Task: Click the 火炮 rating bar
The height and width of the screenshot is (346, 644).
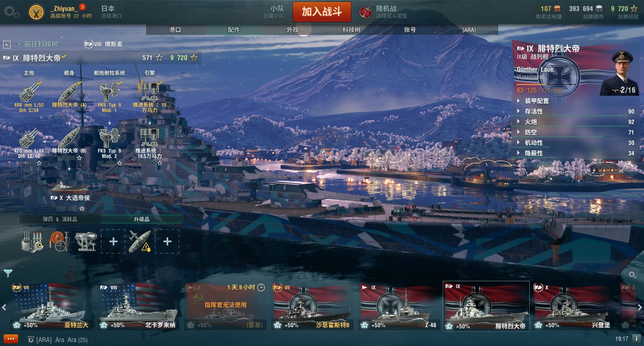Action: coord(576,122)
